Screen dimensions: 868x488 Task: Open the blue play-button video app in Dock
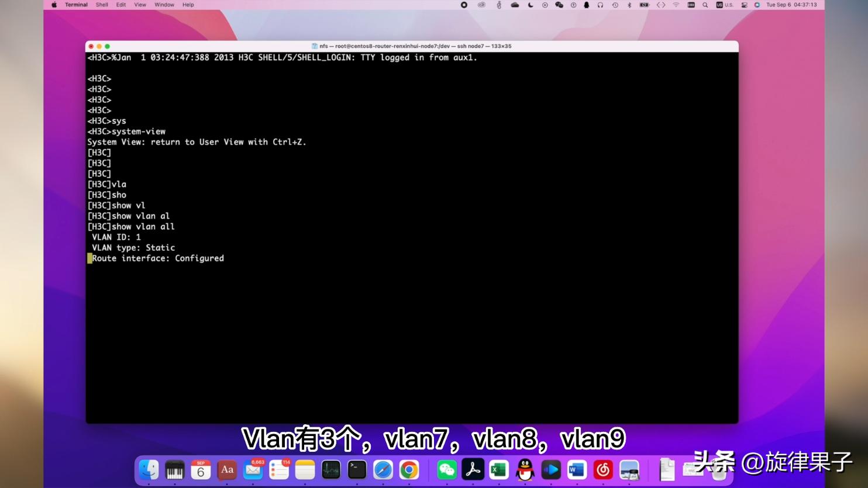click(x=551, y=469)
